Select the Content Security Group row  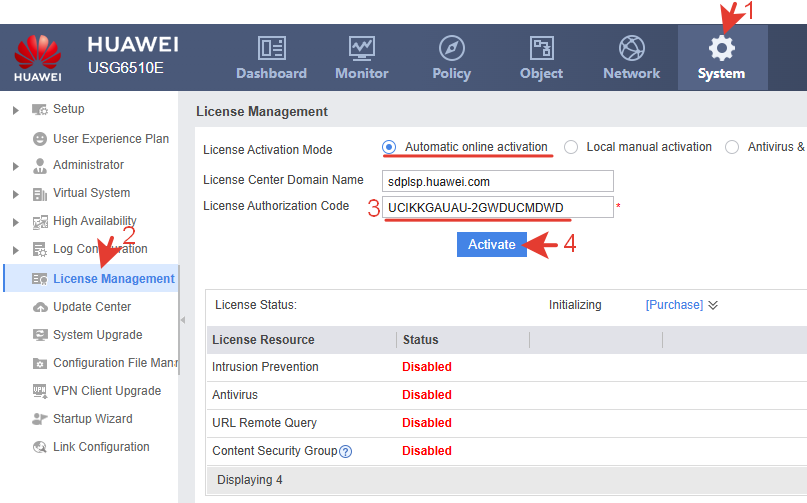(507, 451)
